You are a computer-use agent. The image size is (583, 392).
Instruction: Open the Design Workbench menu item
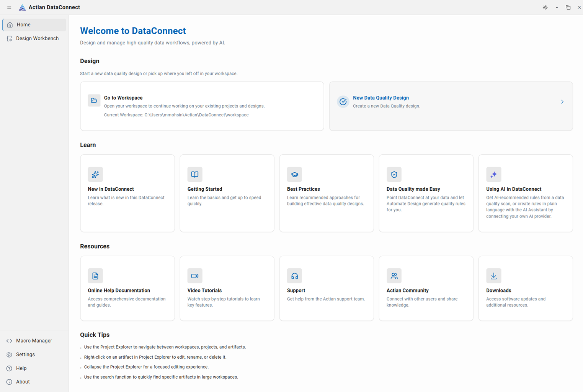34,39
